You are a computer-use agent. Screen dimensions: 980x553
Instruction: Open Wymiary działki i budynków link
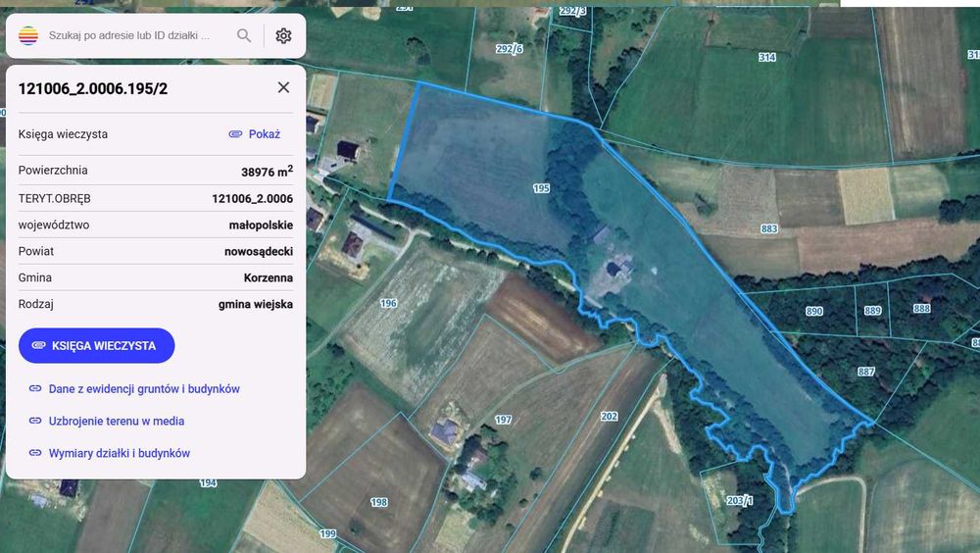pyautogui.click(x=120, y=453)
